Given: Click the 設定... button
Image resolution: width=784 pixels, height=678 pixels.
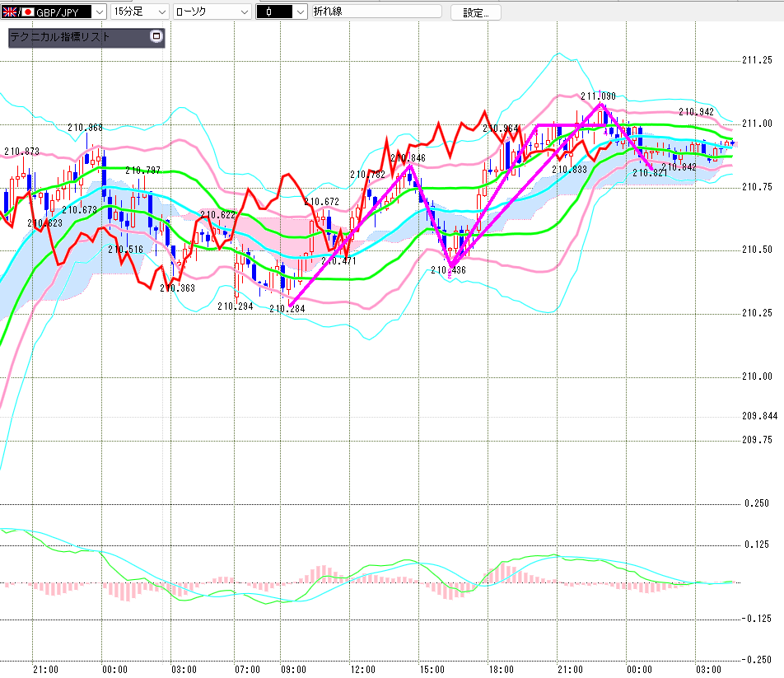Looking at the screenshot, I should pyautogui.click(x=475, y=12).
